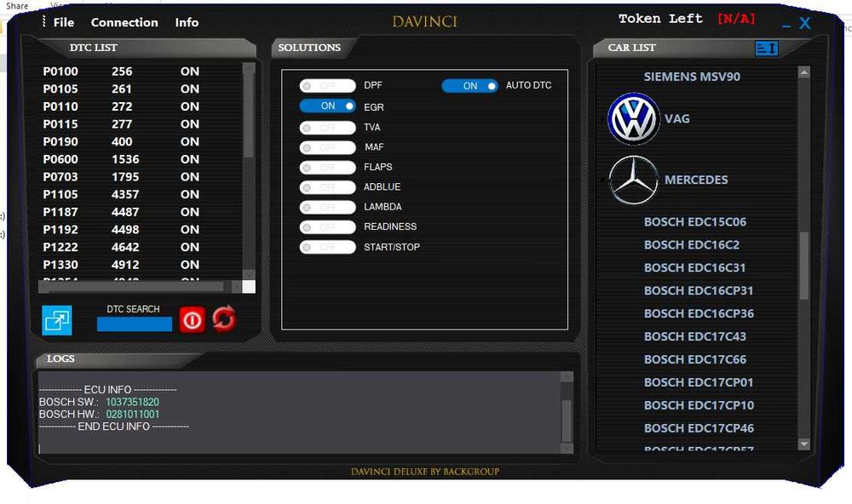Click Bosch SW number 1037351820
The image size is (852, 504).
133,402
